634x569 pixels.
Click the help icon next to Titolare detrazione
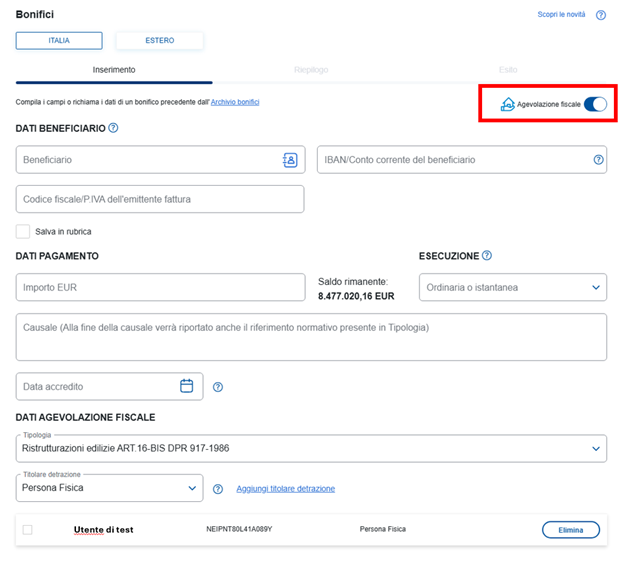[218, 489]
